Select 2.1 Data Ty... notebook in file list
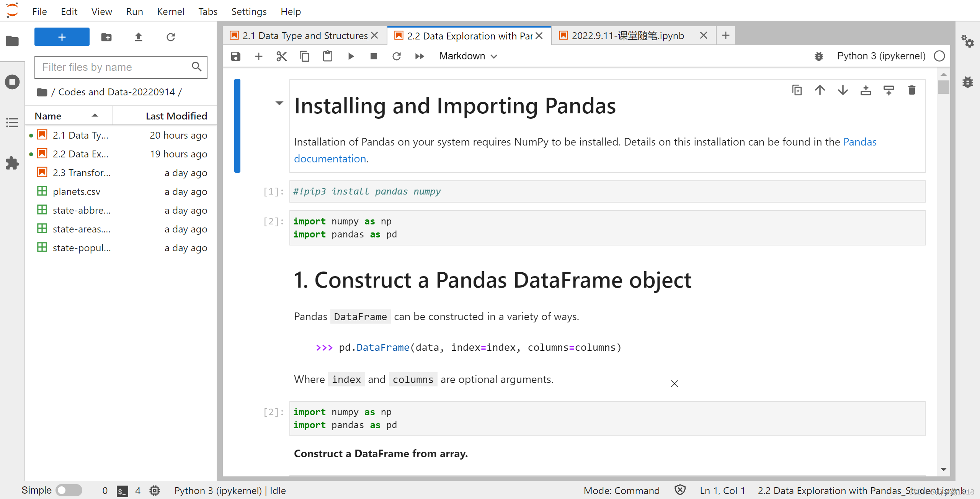Screen dimensions: 980x499 click(121, 135)
